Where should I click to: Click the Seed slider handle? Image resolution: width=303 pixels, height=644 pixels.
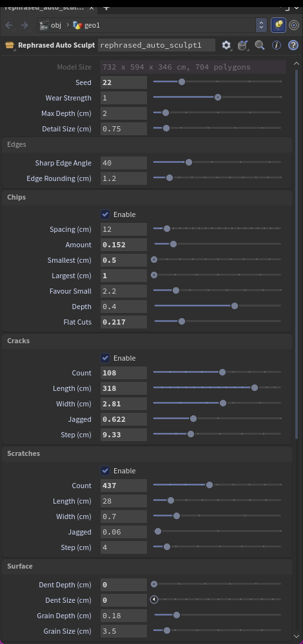click(x=182, y=82)
